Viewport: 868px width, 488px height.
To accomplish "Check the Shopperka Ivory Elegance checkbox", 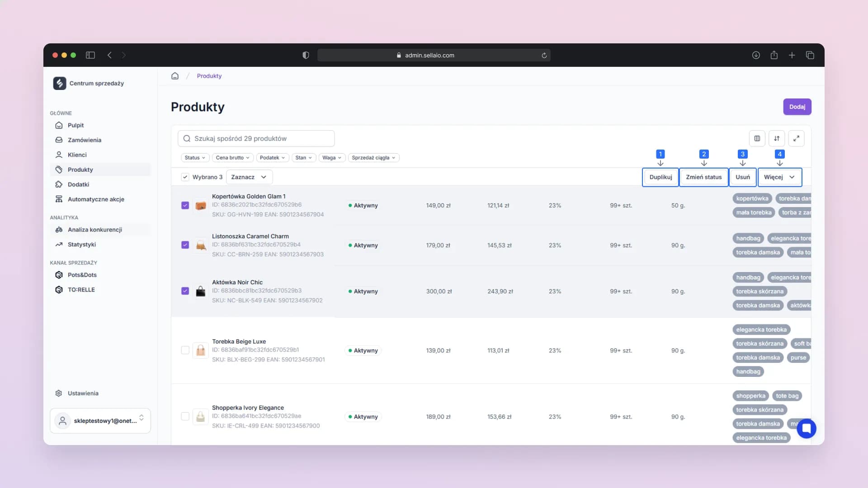I will 185,416.
